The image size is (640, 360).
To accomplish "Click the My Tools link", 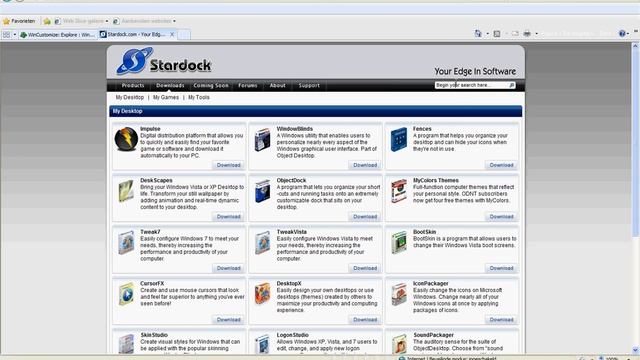I will pos(199,97).
